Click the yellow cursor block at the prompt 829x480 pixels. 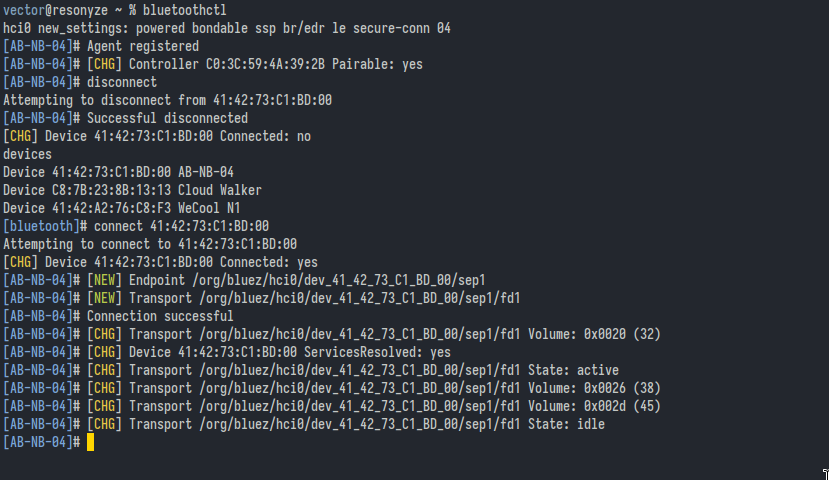click(90, 442)
